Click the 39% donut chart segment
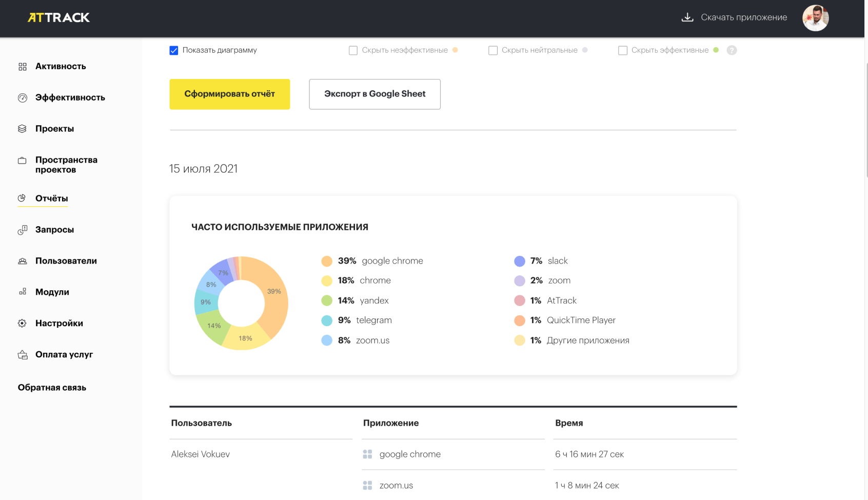868x500 pixels. click(x=274, y=292)
